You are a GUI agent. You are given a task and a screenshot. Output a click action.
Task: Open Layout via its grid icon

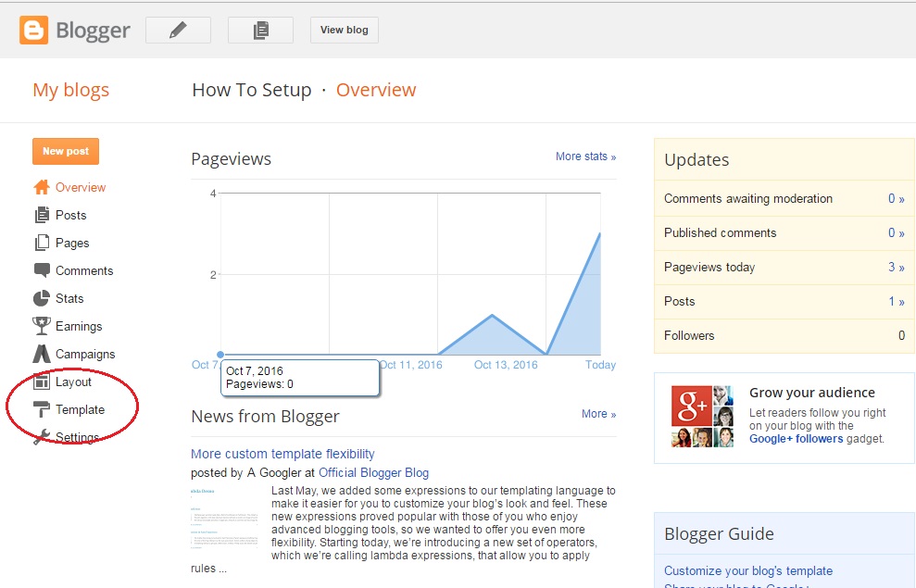tap(43, 382)
